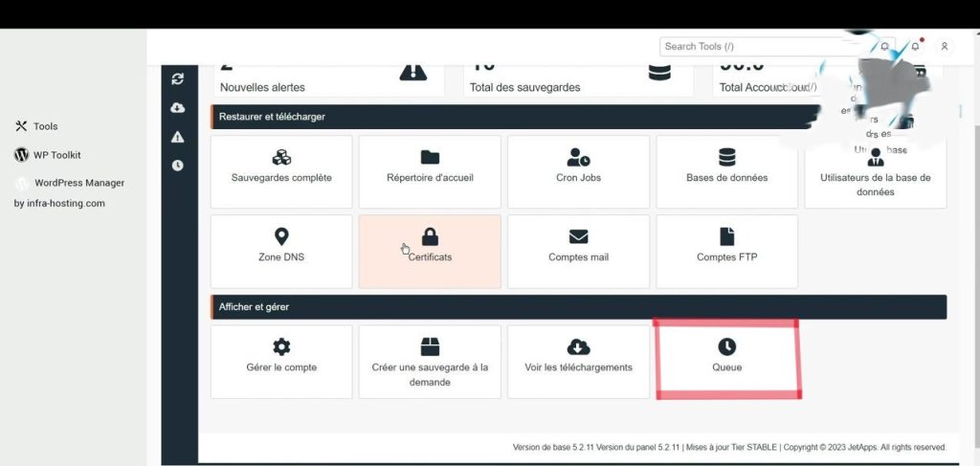Click the file icon above Comptes FTP
This screenshot has width=980, height=466.
[x=727, y=236]
